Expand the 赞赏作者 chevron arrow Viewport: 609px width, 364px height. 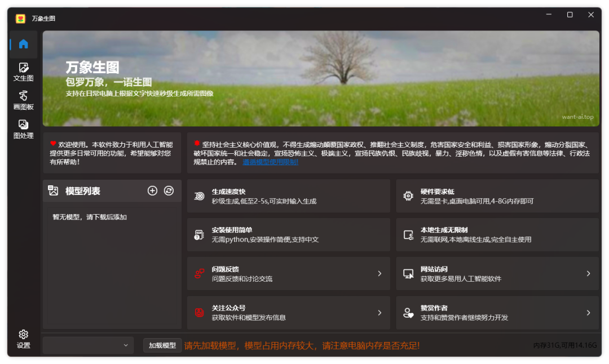point(588,312)
